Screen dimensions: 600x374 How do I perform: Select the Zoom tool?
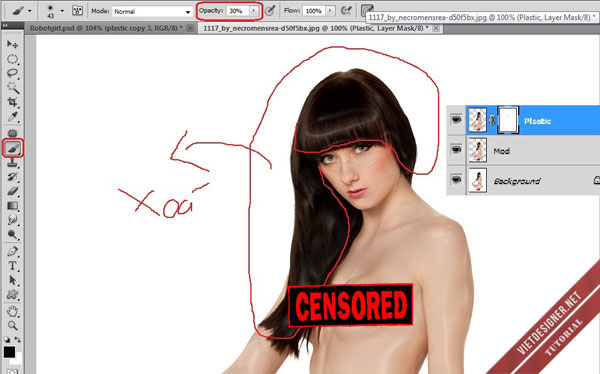click(x=12, y=326)
